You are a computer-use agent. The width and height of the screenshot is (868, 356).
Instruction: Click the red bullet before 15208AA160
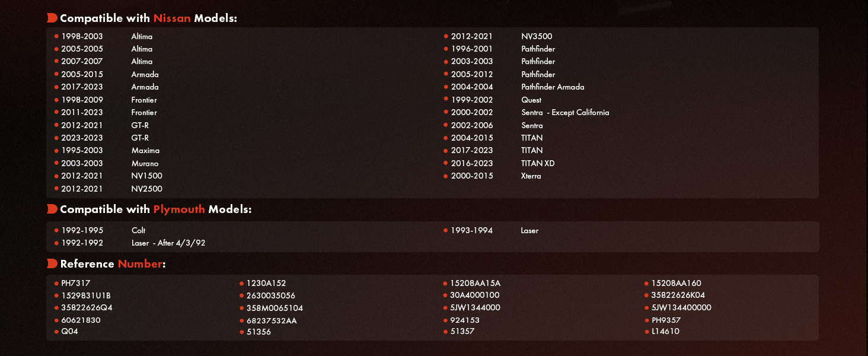646,284
